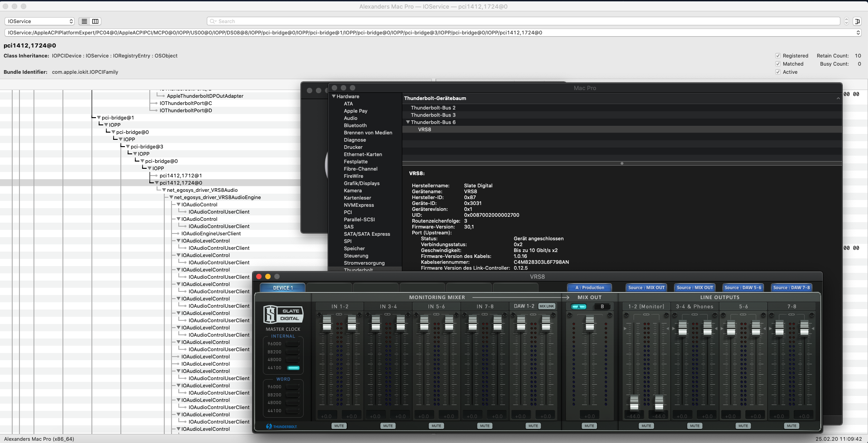The height and width of the screenshot is (443, 868).
Task: Click the left pan knob of 1-2 (Monitor)
Action: [626, 315]
